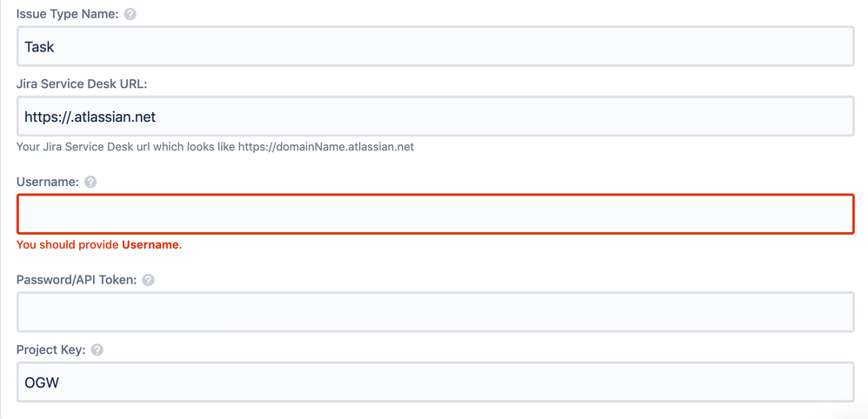Edit the Jira Service Desk URL field
868x419 pixels.
(x=436, y=116)
